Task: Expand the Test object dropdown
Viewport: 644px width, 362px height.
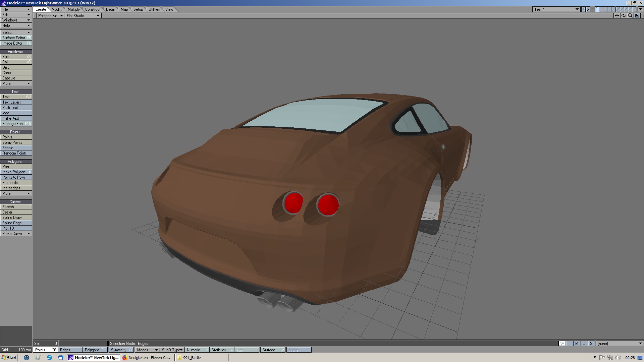Action: [577, 9]
